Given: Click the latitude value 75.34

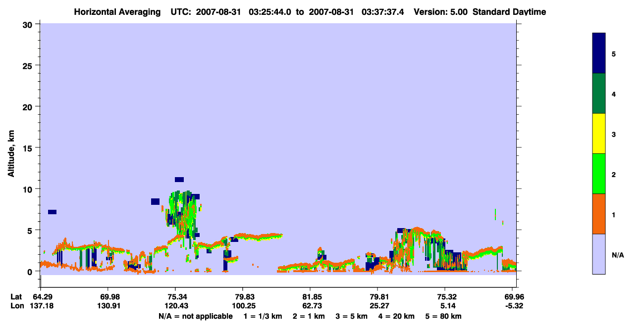Looking at the screenshot, I should pos(175,296).
